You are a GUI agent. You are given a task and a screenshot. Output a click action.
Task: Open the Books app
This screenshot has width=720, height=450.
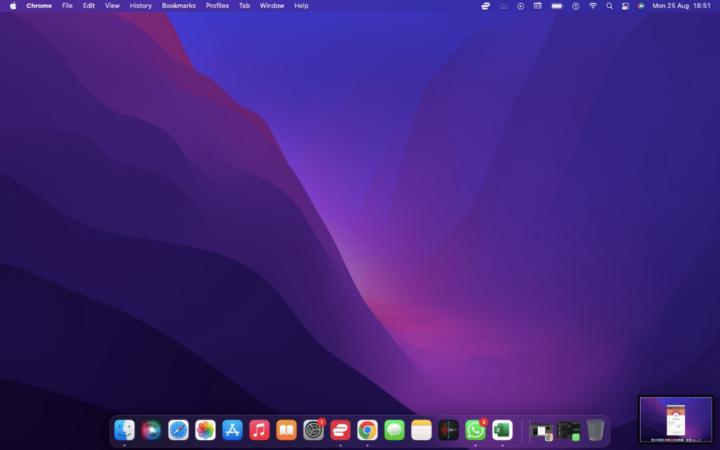point(286,430)
